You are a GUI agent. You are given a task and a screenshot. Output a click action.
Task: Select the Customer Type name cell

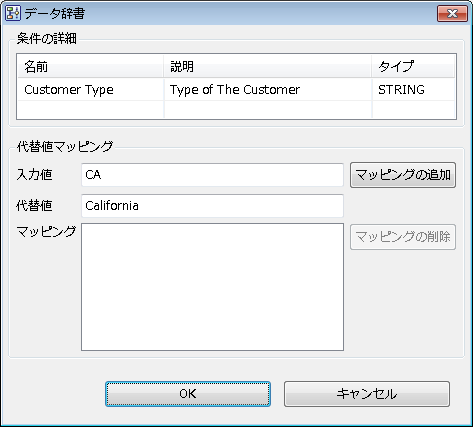coord(90,89)
